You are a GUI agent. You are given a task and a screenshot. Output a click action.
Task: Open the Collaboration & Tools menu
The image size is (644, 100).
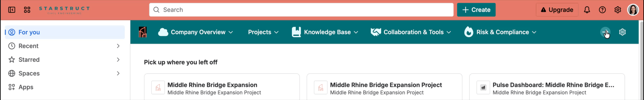[411, 32]
